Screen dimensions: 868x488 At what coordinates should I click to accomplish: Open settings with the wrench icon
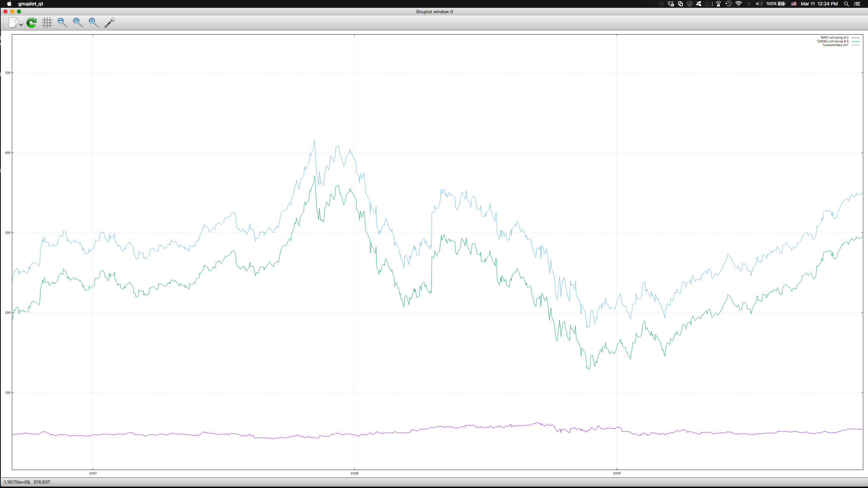pos(109,23)
